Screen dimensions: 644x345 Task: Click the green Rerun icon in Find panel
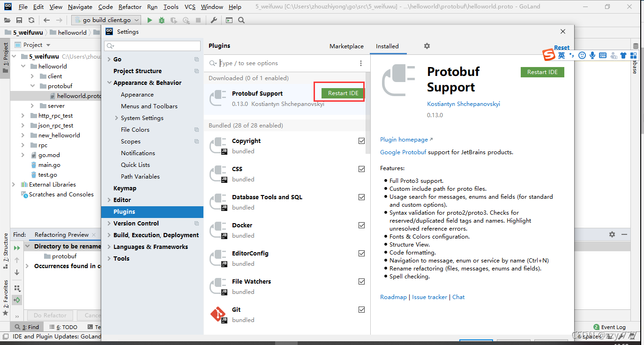click(x=17, y=248)
